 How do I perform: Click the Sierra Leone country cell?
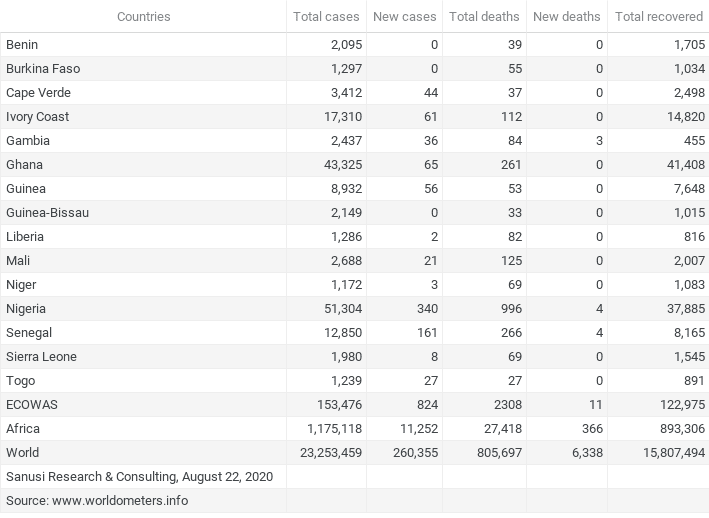pyautogui.click(x=41, y=357)
